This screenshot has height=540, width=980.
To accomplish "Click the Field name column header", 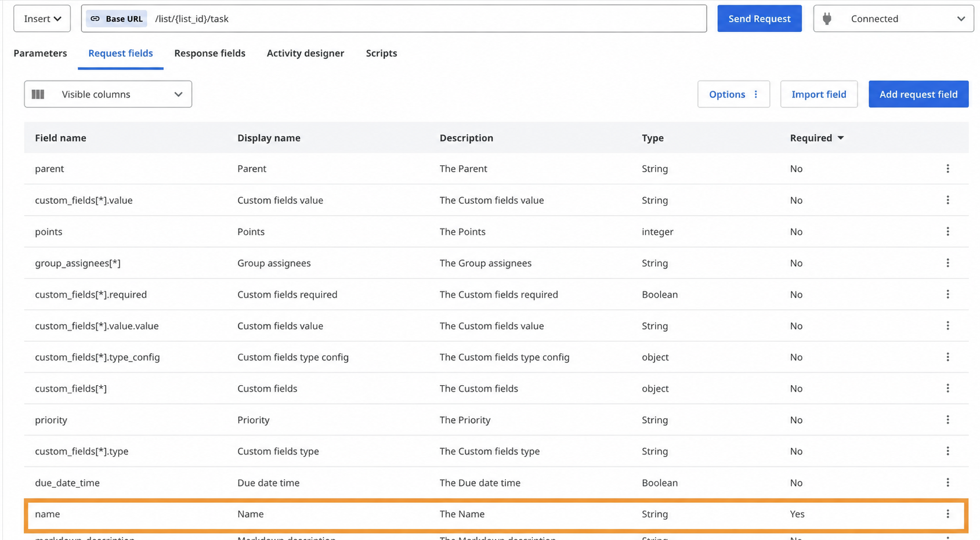I will coord(60,137).
